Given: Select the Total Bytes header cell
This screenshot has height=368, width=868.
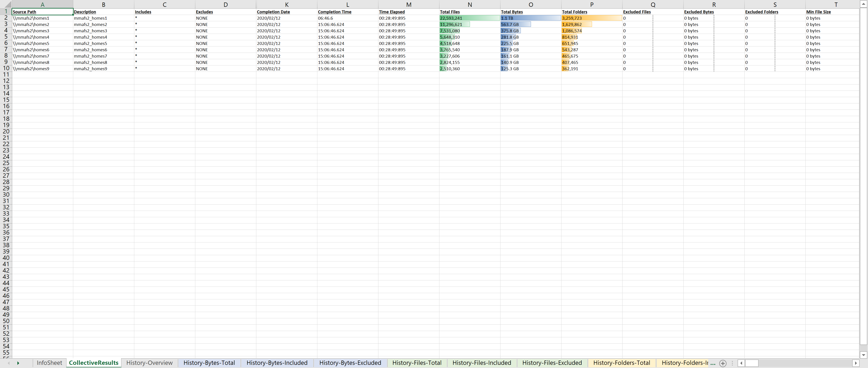Looking at the screenshot, I should pos(531,12).
